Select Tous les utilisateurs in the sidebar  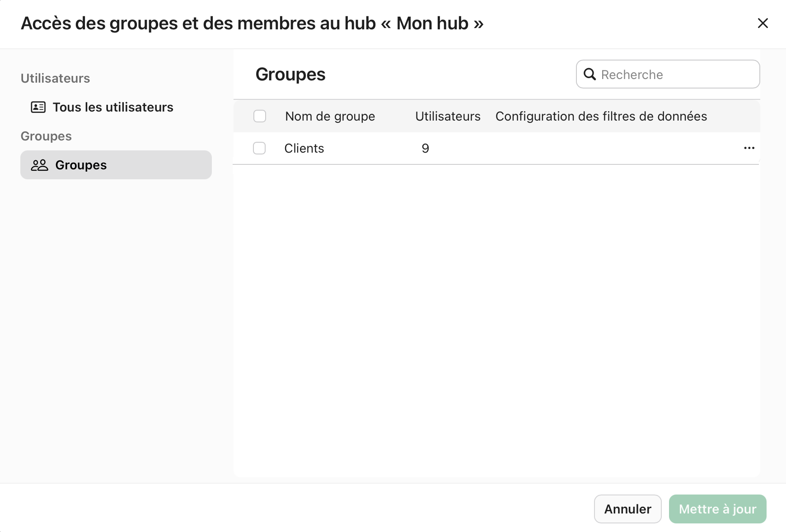pyautogui.click(x=113, y=107)
